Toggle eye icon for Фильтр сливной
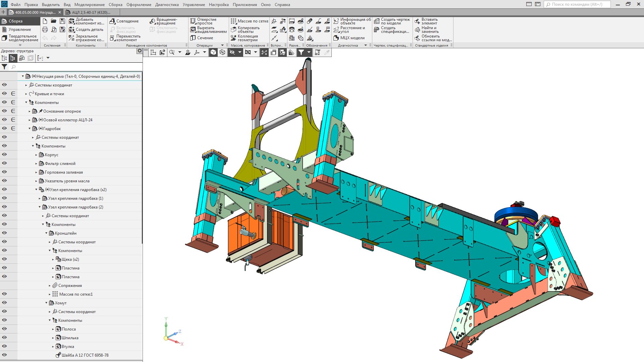The height and width of the screenshot is (362, 644). point(4,163)
